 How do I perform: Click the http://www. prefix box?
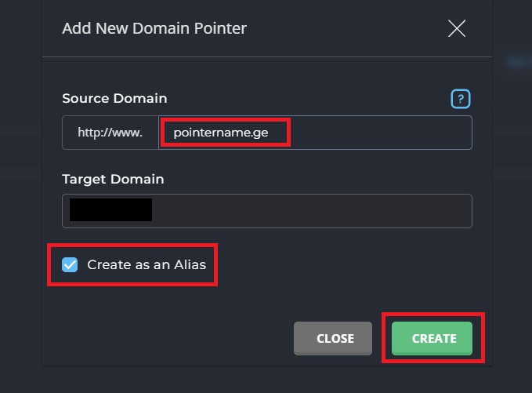click(110, 133)
